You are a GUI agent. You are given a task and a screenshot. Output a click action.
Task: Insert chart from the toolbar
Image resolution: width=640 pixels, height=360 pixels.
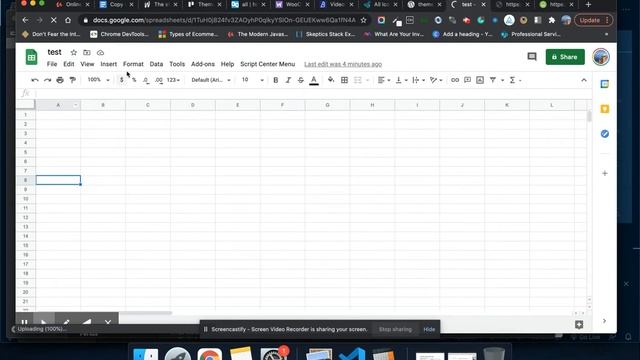480,80
